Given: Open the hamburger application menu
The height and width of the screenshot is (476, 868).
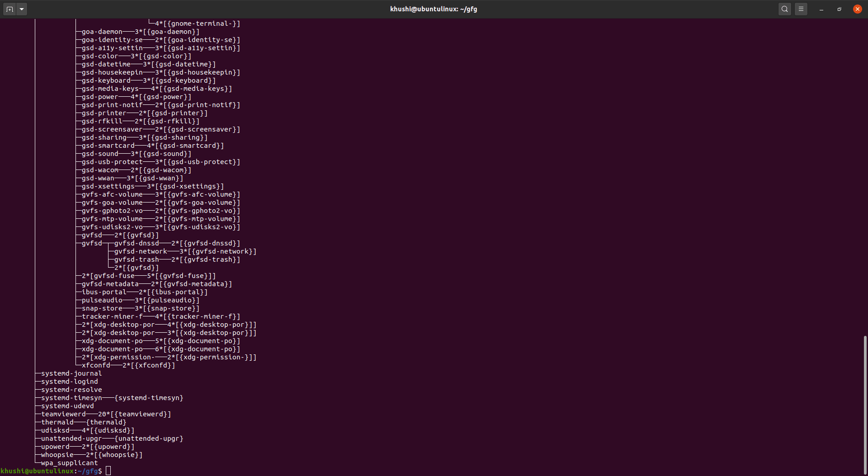Looking at the screenshot, I should point(801,9).
